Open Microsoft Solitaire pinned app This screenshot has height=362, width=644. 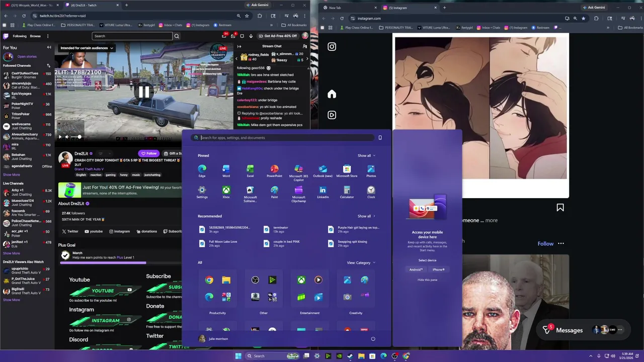tap(250, 194)
